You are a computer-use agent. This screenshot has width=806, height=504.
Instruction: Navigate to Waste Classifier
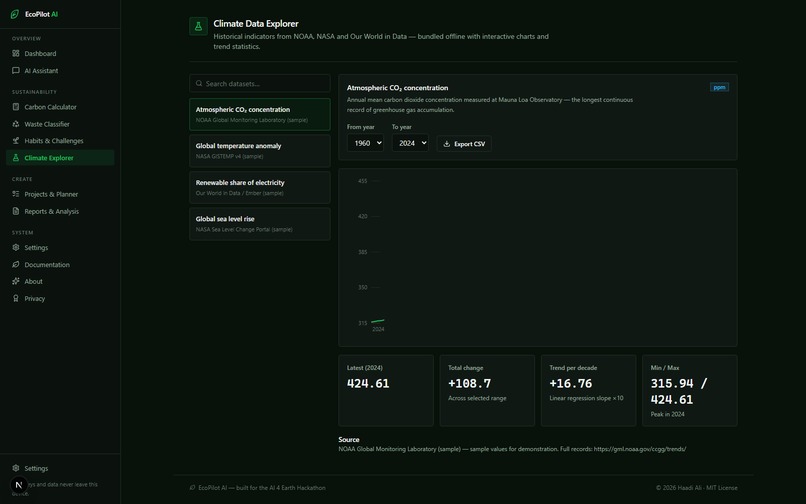[x=60, y=124]
